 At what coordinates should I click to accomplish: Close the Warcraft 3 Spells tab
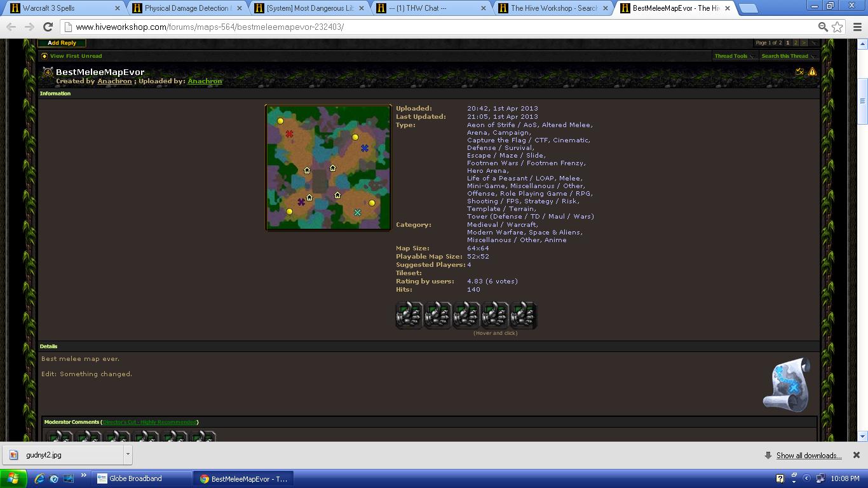click(117, 8)
